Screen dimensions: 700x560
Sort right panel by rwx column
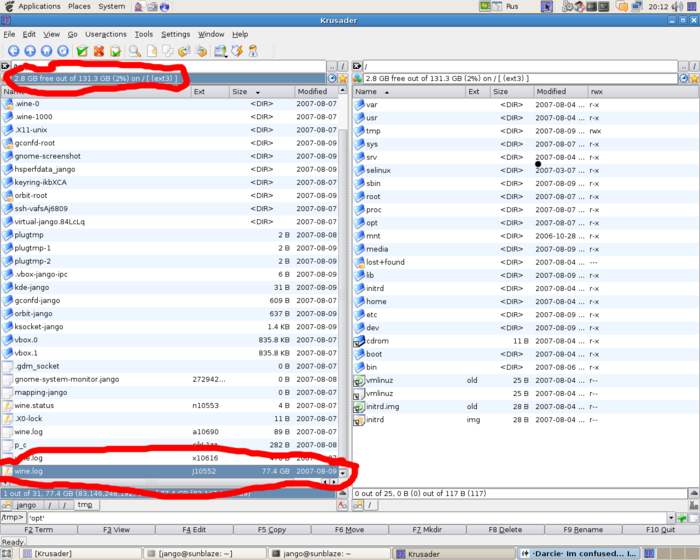tap(643, 92)
